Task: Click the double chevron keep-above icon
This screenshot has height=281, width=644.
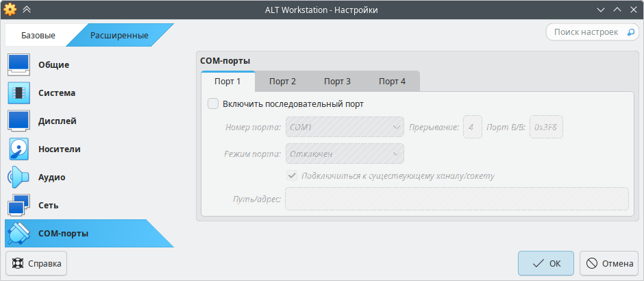Action: (27, 10)
